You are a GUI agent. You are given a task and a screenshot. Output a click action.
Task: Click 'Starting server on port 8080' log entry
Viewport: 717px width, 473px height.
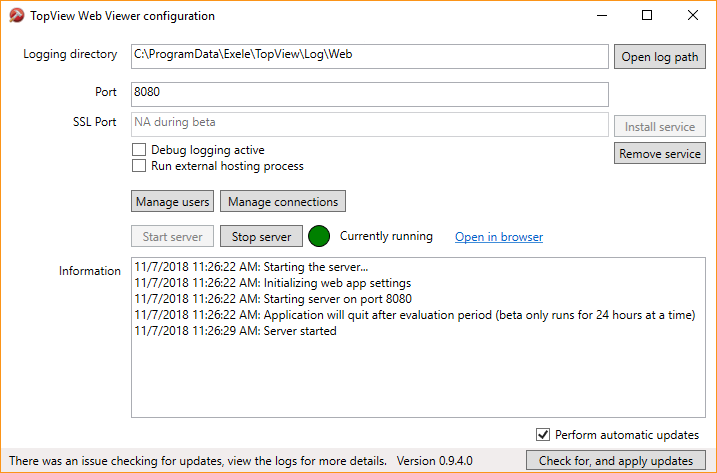(x=273, y=299)
